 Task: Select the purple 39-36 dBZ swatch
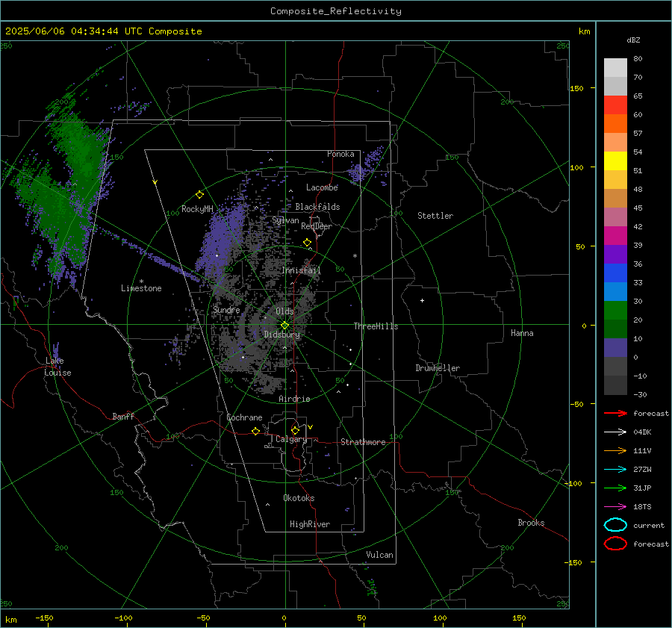(x=615, y=254)
